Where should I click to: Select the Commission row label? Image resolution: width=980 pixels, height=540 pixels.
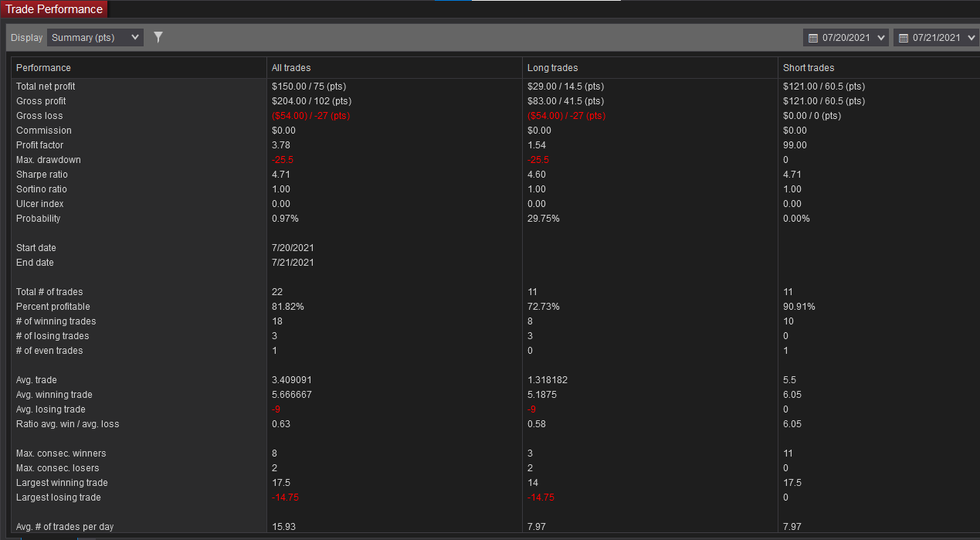click(x=44, y=131)
